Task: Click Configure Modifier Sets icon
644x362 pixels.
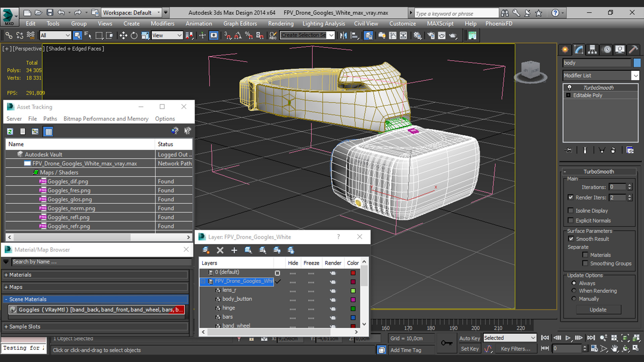Action: pos(630,150)
